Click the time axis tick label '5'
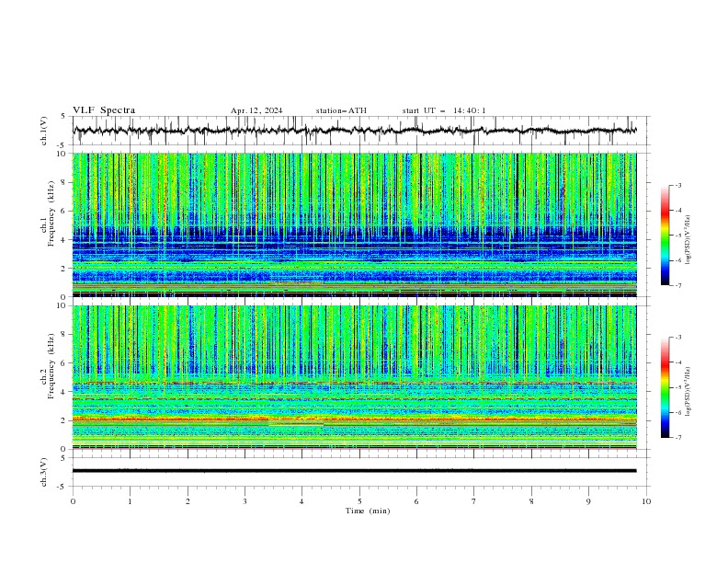728x563 pixels. tap(359, 501)
